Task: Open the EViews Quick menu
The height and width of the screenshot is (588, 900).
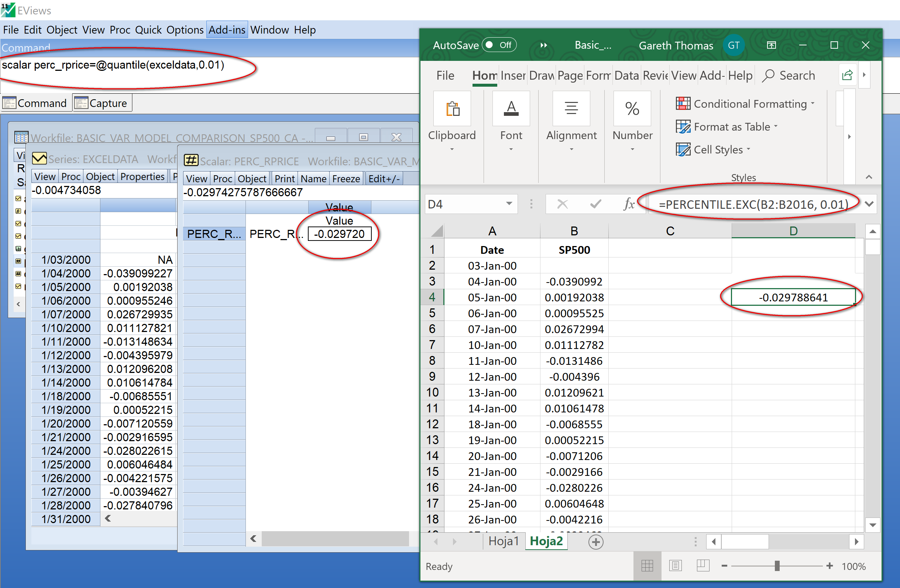Action: point(148,30)
